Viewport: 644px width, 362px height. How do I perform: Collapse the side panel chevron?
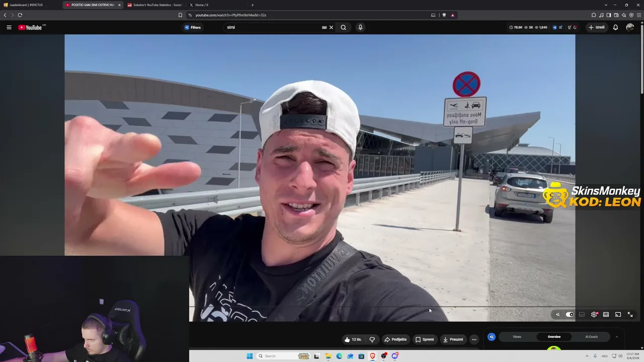616,337
